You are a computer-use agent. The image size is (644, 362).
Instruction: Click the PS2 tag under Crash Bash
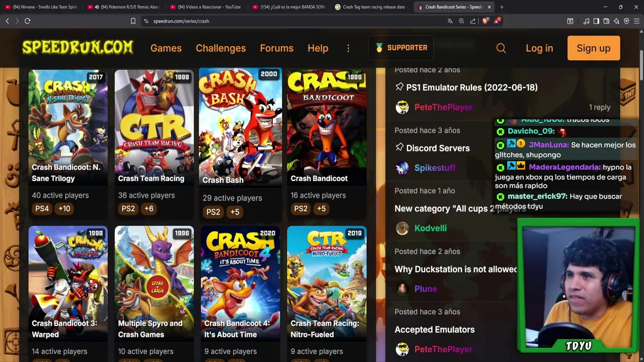pyautogui.click(x=213, y=212)
